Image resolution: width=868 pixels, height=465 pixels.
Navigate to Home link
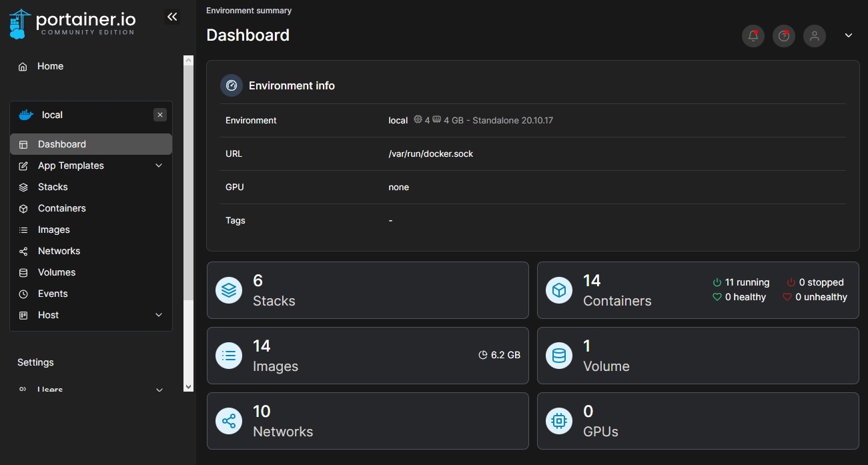[x=50, y=66]
